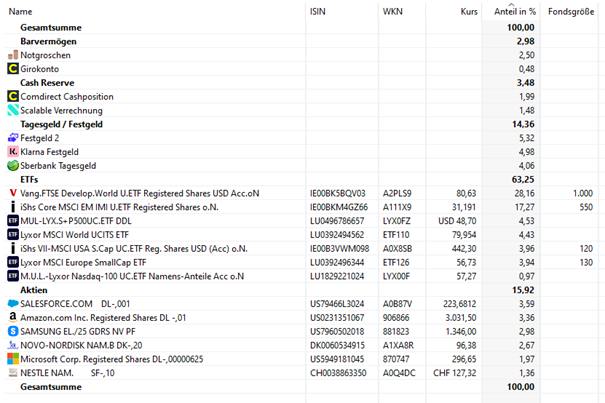Select the bottom Gesamtsumme row
The width and height of the screenshot is (605, 403).
click(301, 387)
